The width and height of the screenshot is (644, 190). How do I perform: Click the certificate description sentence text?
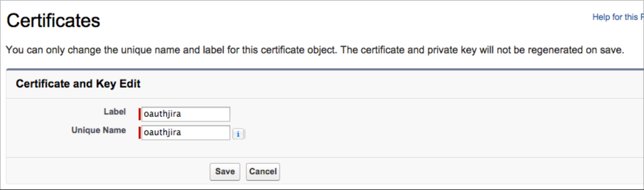click(x=315, y=50)
